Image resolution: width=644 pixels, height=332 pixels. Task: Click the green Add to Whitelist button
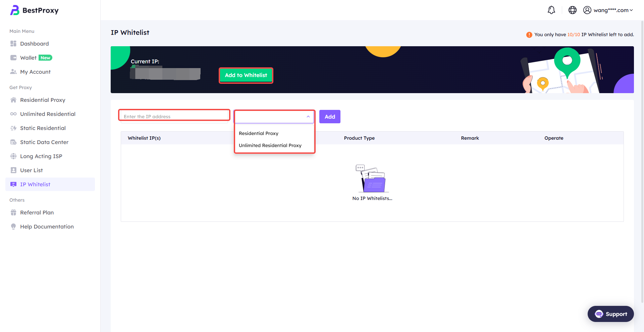(x=246, y=75)
